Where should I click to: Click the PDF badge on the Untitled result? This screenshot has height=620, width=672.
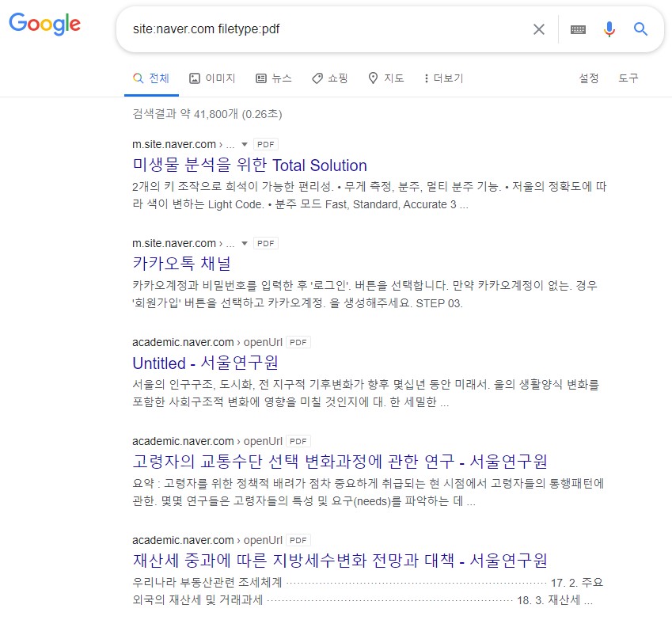(298, 342)
